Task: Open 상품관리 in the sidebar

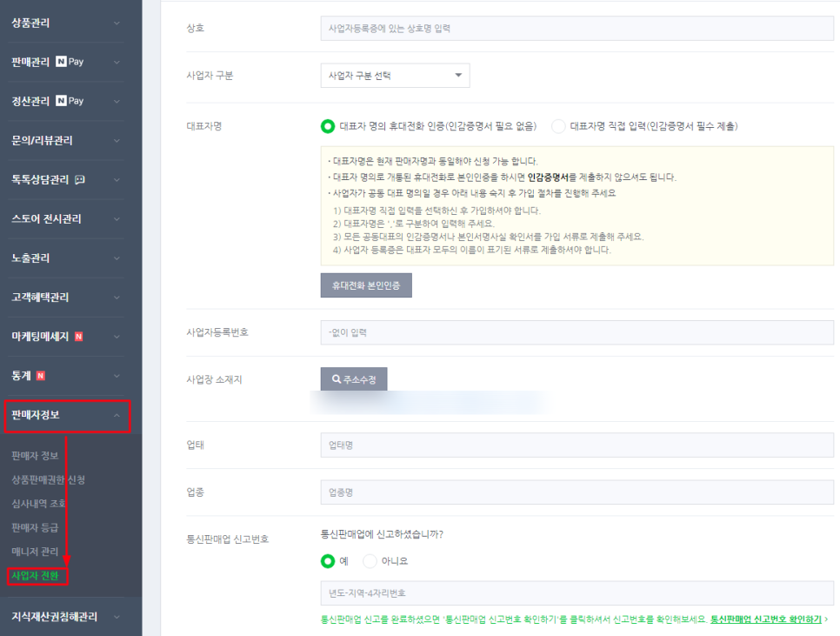Action: (30, 23)
